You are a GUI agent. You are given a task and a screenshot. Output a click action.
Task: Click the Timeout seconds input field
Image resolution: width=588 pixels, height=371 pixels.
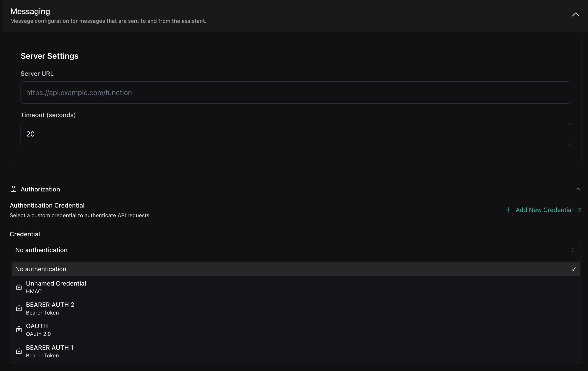coord(295,134)
